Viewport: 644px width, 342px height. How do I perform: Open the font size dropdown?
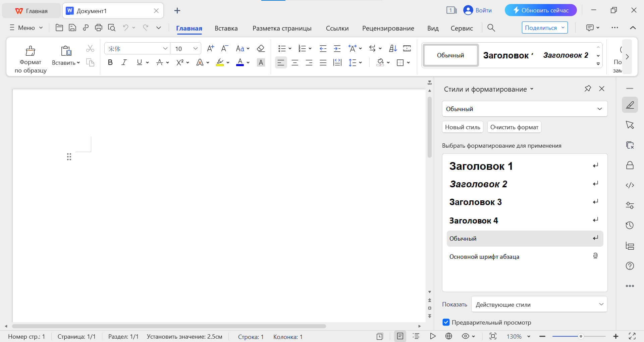click(x=196, y=48)
